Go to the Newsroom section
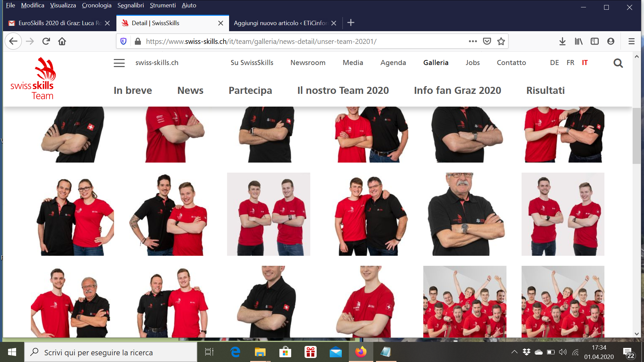The height and width of the screenshot is (362, 644). (308, 63)
